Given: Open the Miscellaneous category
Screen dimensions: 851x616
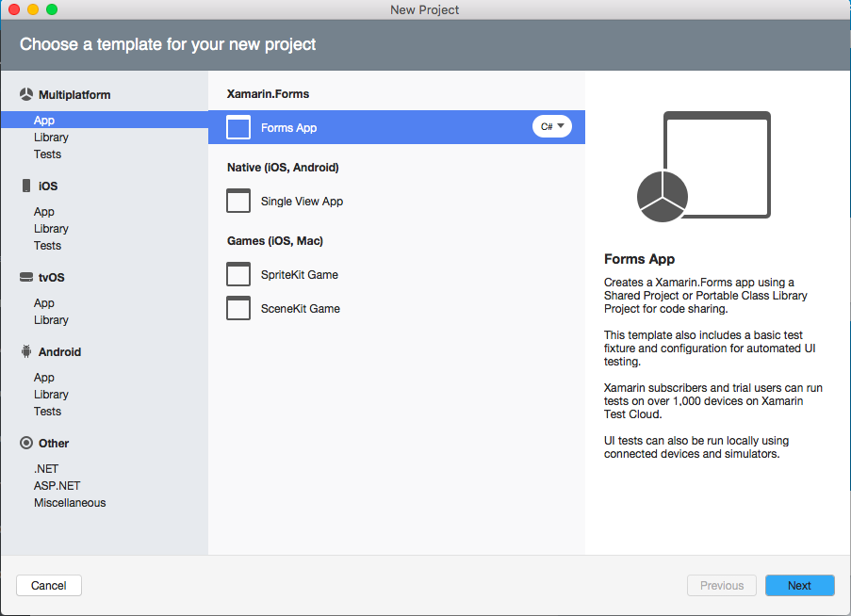Looking at the screenshot, I should pos(70,503).
